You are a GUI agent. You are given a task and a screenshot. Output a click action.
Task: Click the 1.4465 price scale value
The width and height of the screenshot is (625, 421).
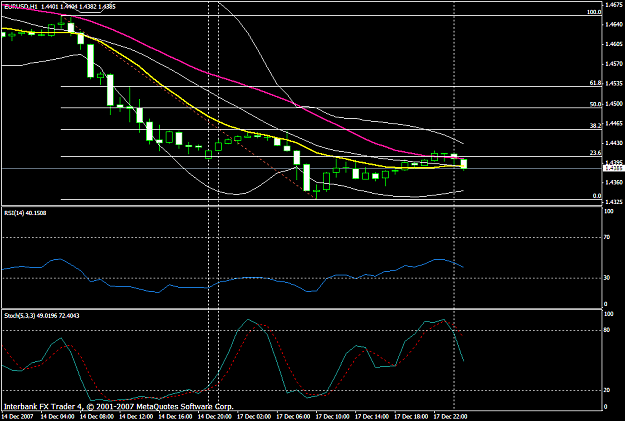[614, 123]
